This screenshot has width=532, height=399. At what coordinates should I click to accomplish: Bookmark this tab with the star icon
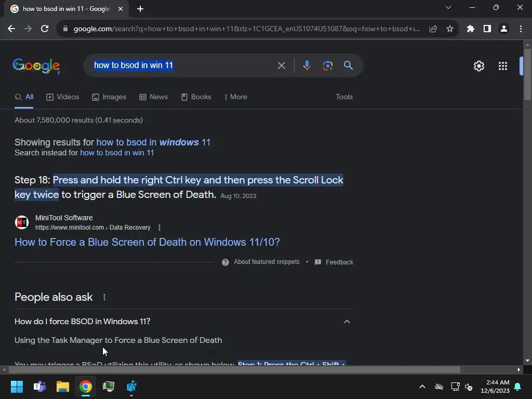click(450, 29)
